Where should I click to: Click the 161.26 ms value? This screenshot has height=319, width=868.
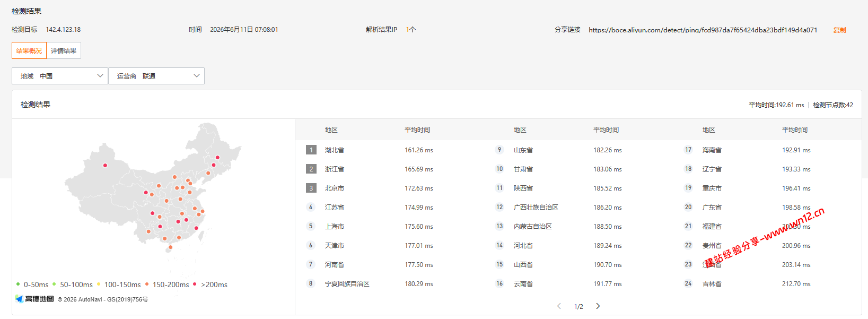419,150
